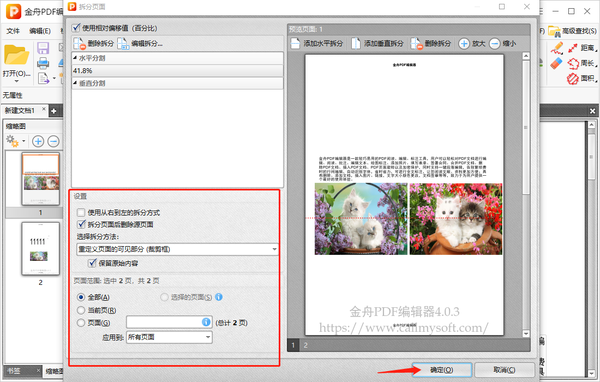Toggle 拆分页面后删除源页面 checkbox
This screenshot has height=382, width=600.
point(81,224)
